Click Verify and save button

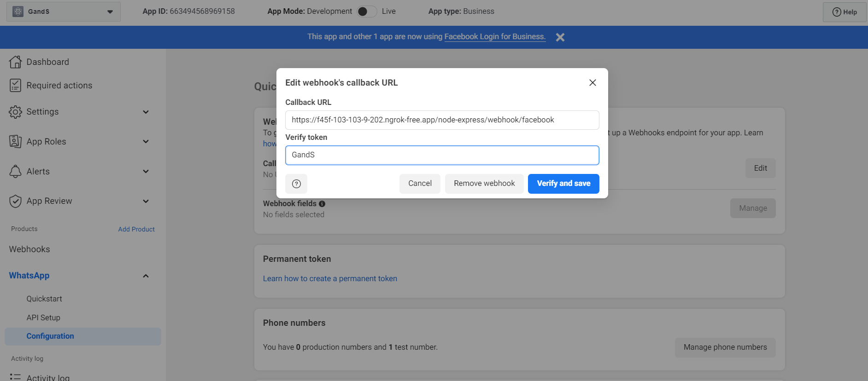[563, 184]
